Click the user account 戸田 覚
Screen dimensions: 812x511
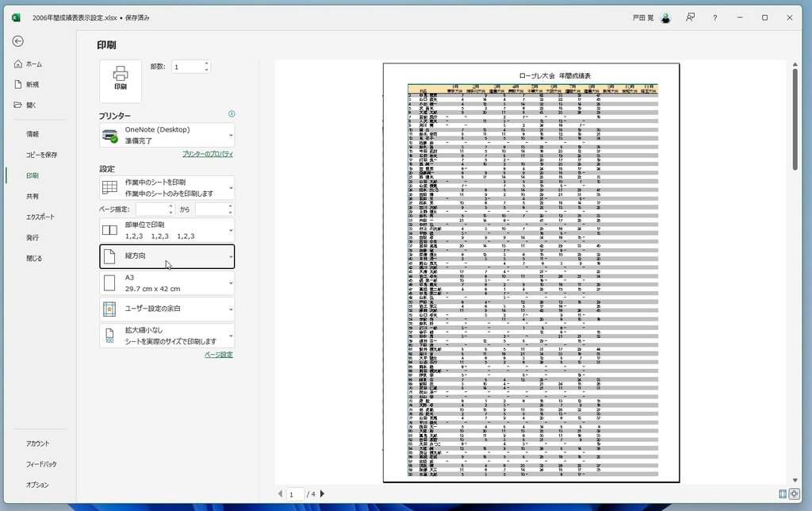point(652,17)
